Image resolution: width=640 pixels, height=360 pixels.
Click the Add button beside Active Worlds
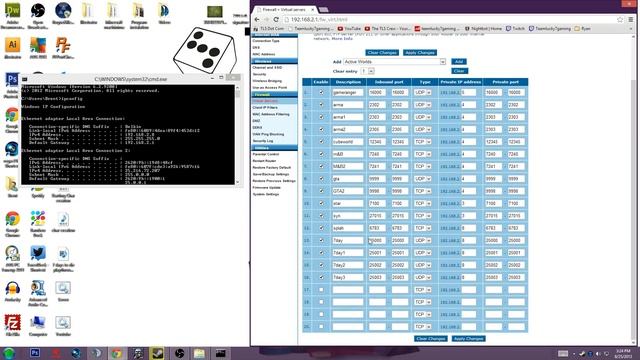tap(459, 62)
